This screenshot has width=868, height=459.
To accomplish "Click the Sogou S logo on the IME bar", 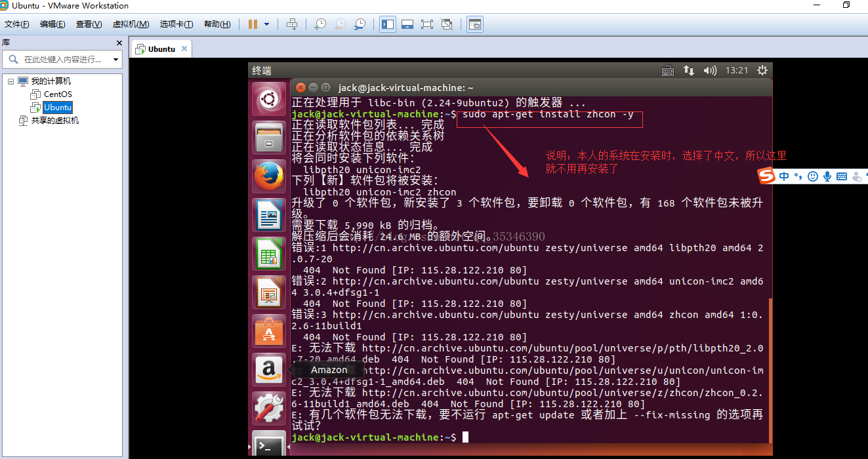I will [x=767, y=176].
